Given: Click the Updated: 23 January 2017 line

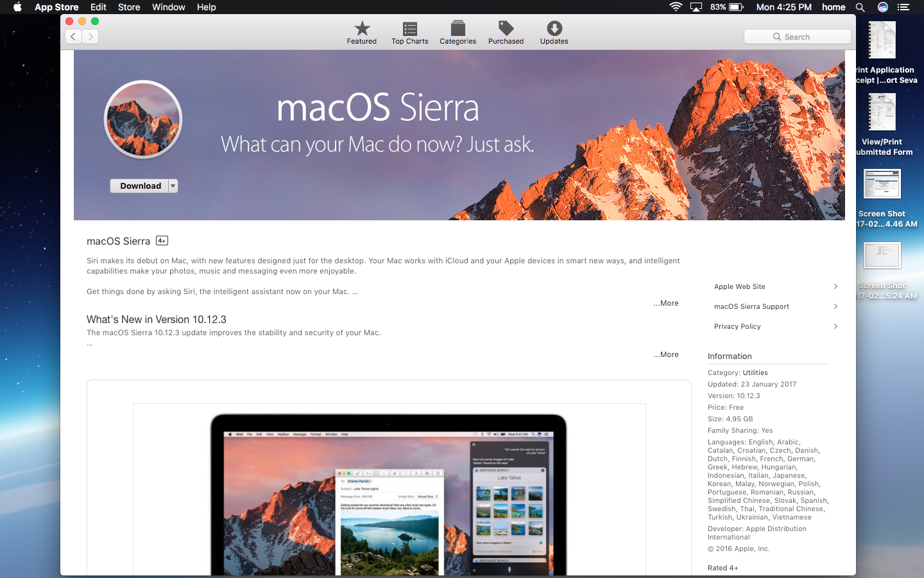Looking at the screenshot, I should pos(752,384).
